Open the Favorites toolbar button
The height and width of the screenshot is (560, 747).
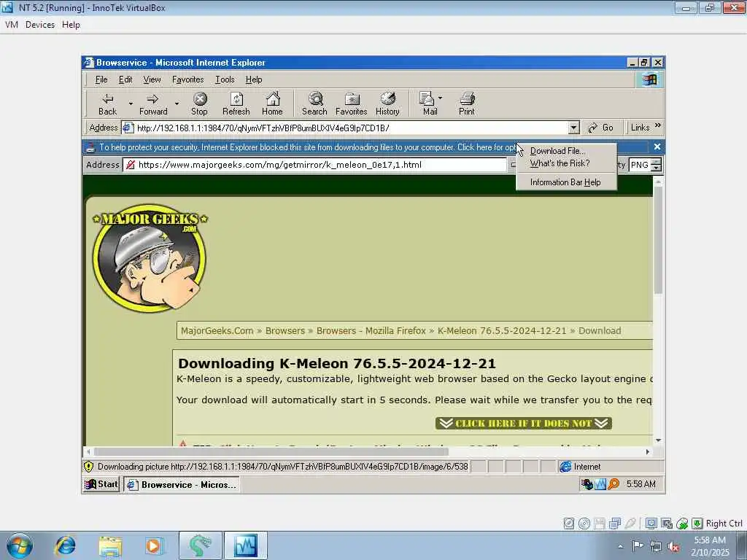point(352,104)
